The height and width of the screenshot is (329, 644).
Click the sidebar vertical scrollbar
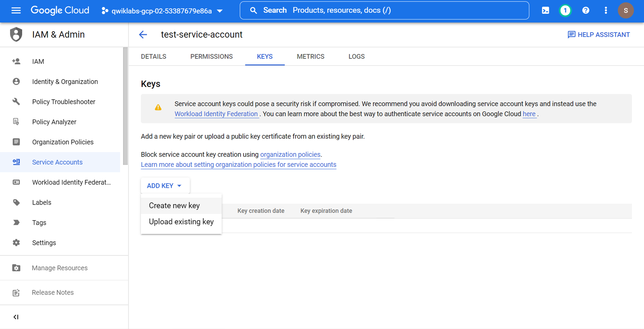coord(125,106)
